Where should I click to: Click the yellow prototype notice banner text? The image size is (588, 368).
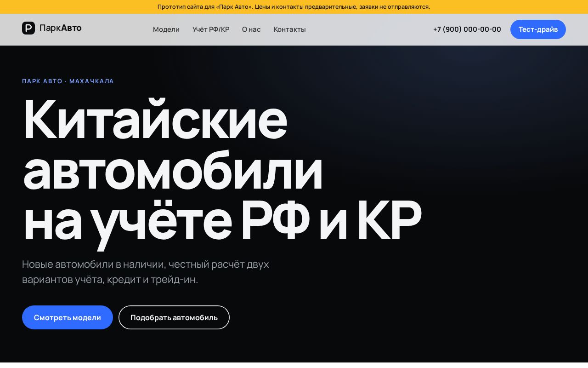click(x=294, y=7)
